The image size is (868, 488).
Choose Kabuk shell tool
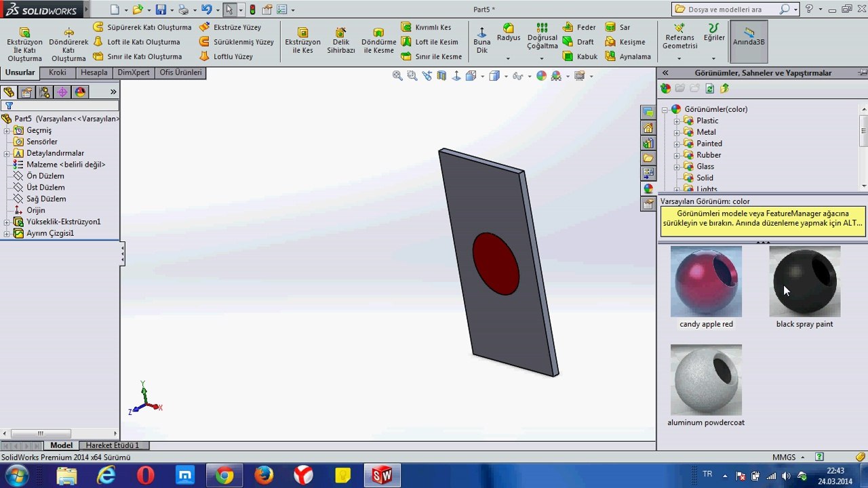point(580,56)
